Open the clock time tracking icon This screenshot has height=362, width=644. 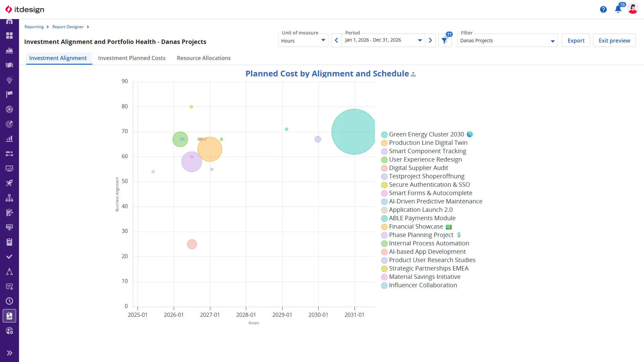9,301
